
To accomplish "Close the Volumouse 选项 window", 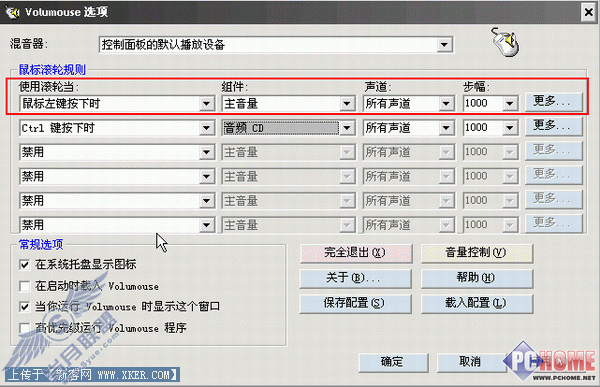I will (589, 12).
